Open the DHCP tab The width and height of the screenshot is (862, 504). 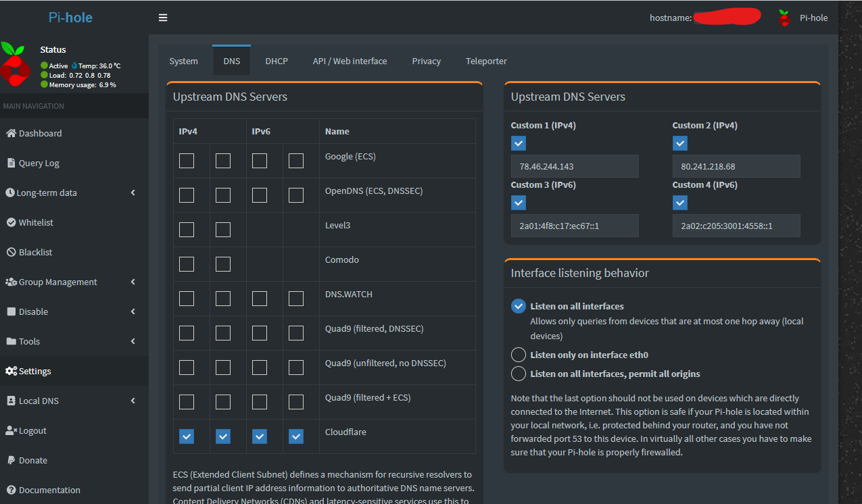[277, 61]
